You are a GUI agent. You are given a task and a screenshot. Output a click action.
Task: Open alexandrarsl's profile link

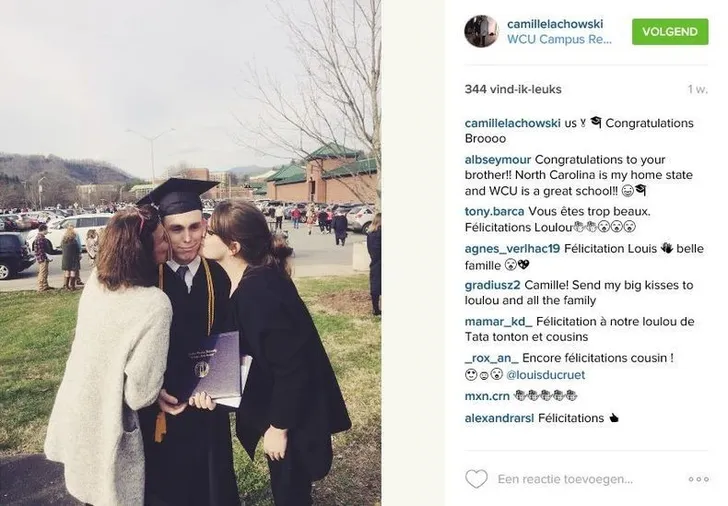point(500,418)
